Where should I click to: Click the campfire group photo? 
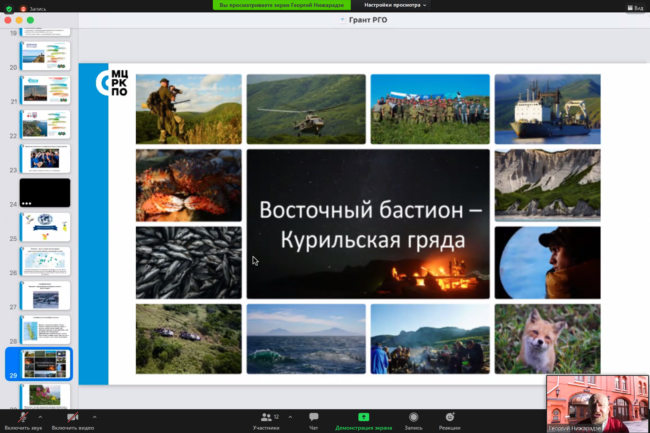430,339
